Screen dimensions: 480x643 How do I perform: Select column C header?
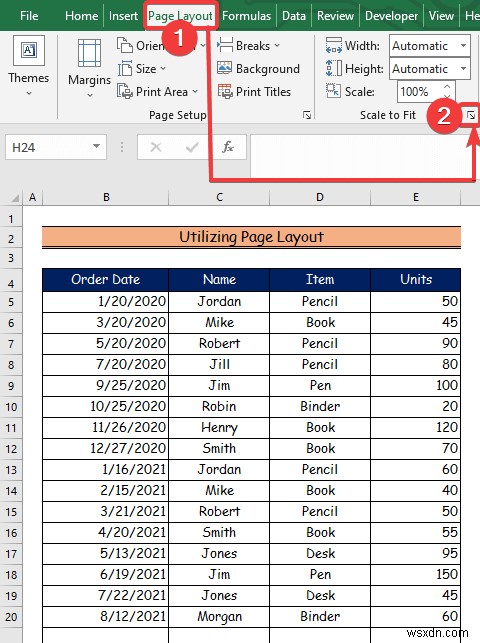(219, 197)
